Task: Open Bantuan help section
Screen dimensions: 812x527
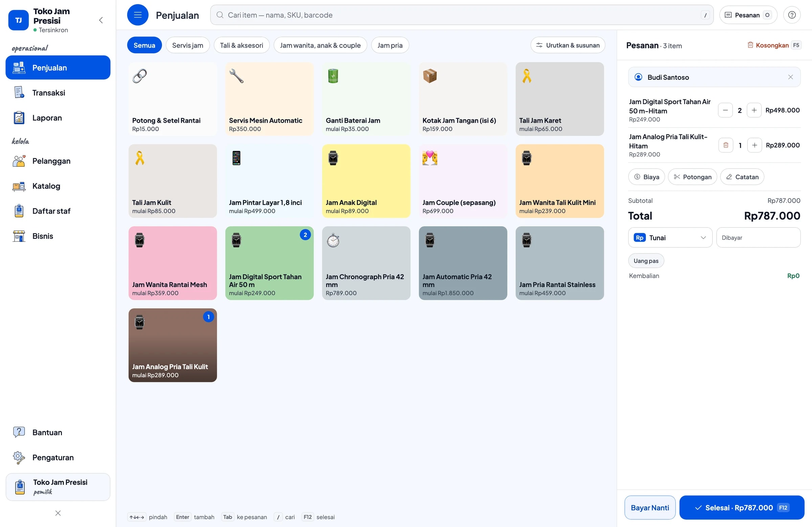Action: tap(58, 432)
